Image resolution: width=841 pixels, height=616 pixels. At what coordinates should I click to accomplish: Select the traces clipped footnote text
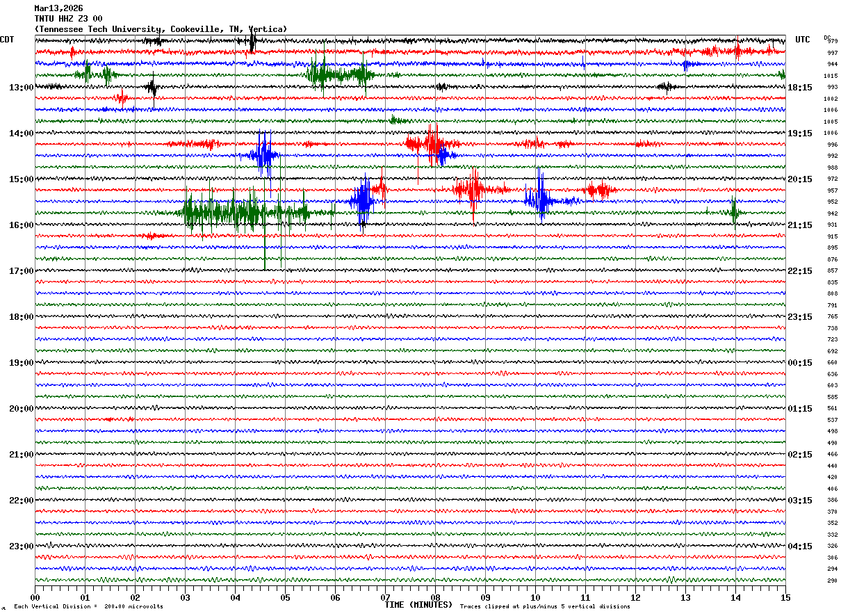tap(545, 607)
